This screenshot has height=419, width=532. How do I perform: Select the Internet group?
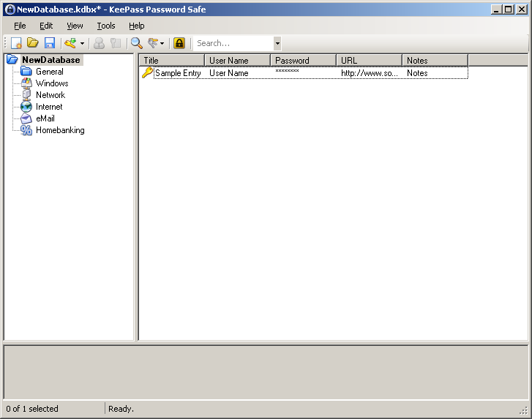[49, 107]
